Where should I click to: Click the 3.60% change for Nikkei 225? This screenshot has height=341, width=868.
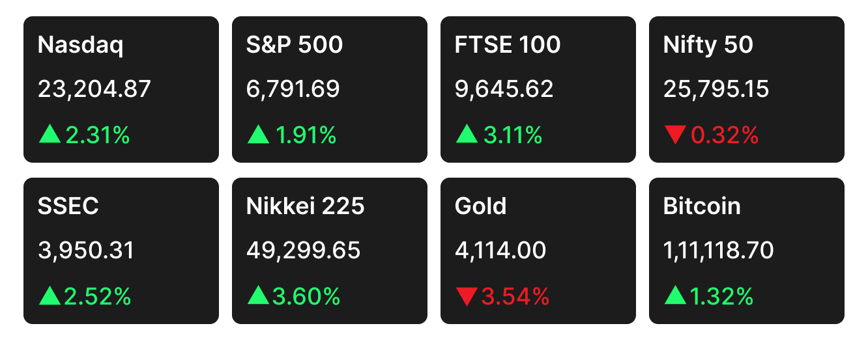(x=307, y=297)
